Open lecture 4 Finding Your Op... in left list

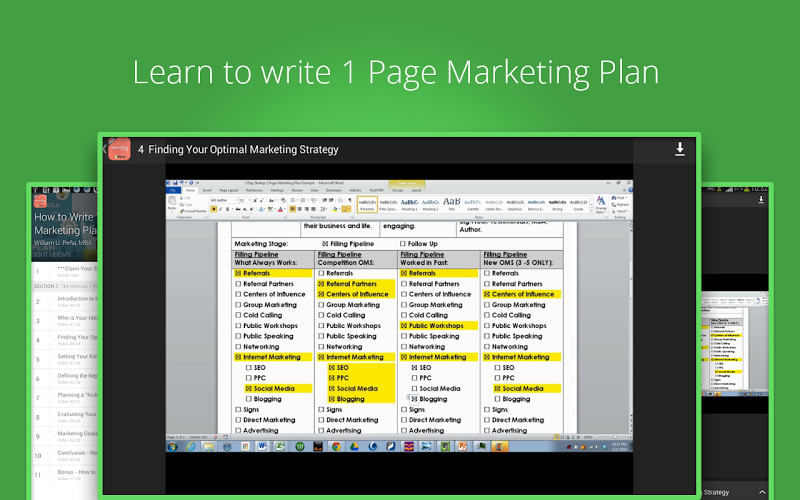(64, 340)
